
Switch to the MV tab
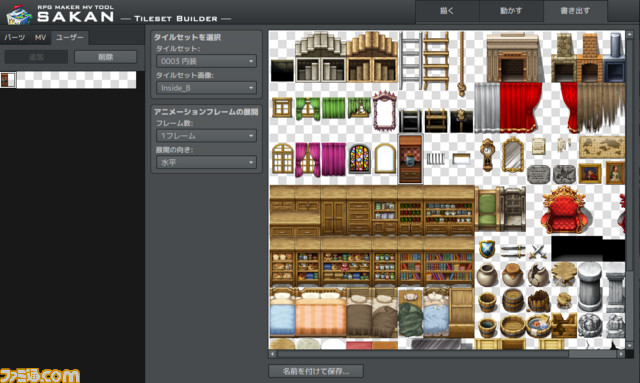(40, 38)
